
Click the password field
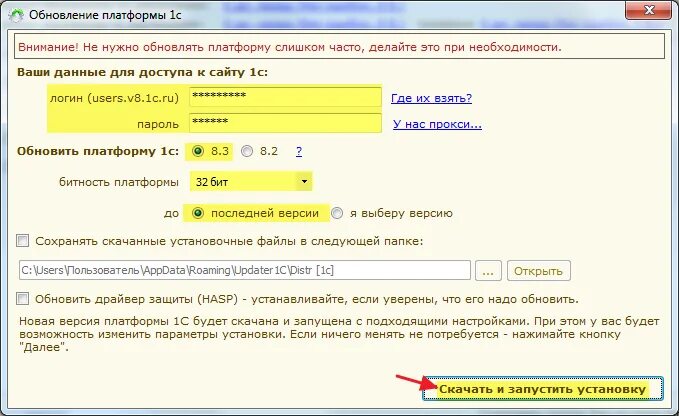pyautogui.click(x=285, y=123)
